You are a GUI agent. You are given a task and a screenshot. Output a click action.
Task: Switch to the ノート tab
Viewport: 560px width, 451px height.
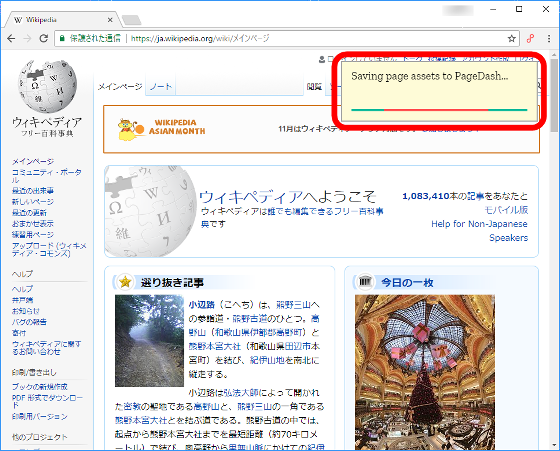pos(161,86)
